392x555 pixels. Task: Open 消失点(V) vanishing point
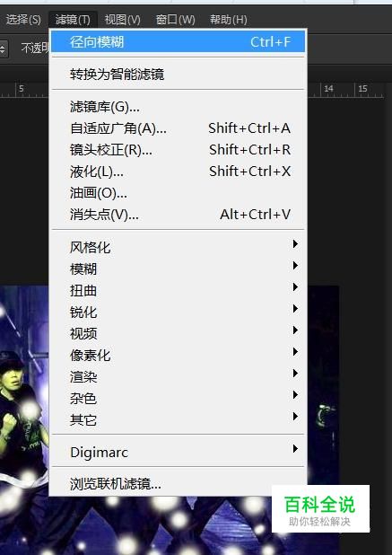[178, 215]
